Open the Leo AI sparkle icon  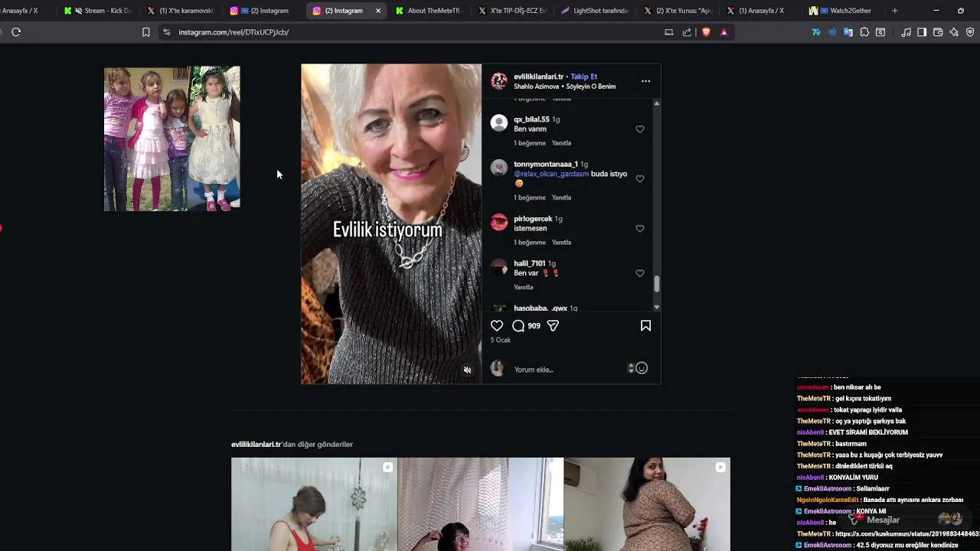pyautogui.click(x=954, y=32)
